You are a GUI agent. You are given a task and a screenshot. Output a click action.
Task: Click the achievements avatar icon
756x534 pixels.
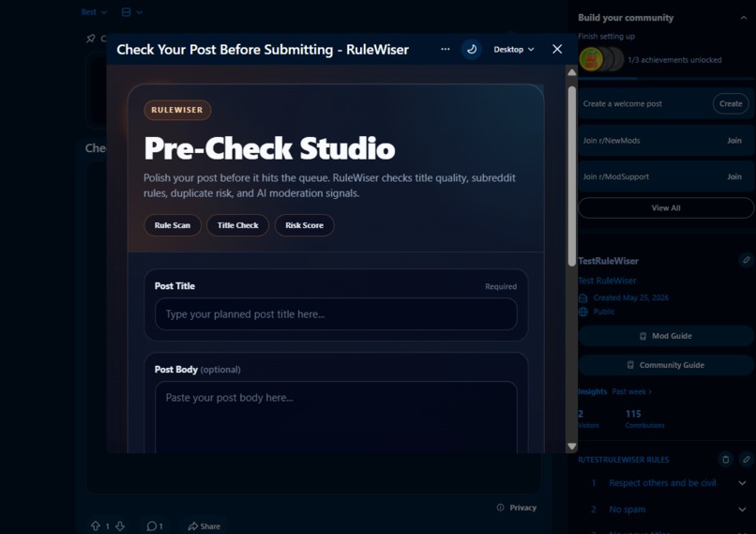pyautogui.click(x=591, y=59)
